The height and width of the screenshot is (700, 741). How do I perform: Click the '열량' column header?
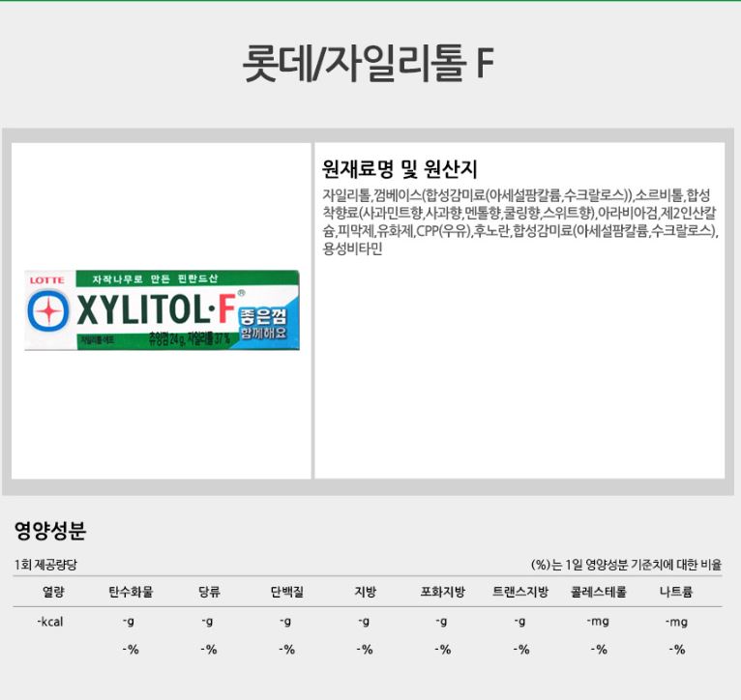pyautogui.click(x=53, y=592)
